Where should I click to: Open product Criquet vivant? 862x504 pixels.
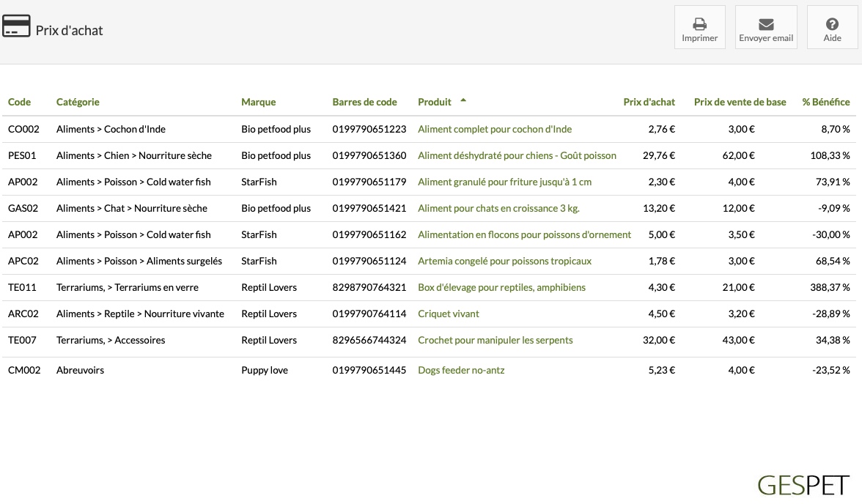[448, 314]
